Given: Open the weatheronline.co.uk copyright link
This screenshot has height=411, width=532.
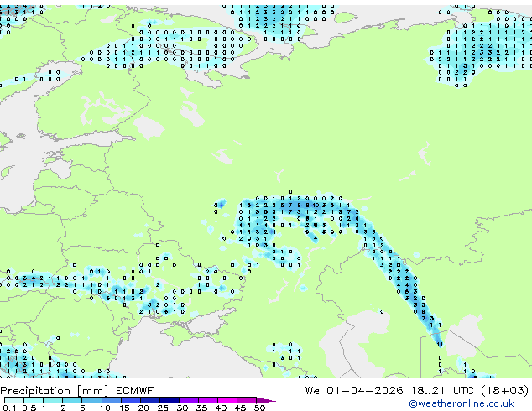Looking at the screenshot, I should pos(462,403).
